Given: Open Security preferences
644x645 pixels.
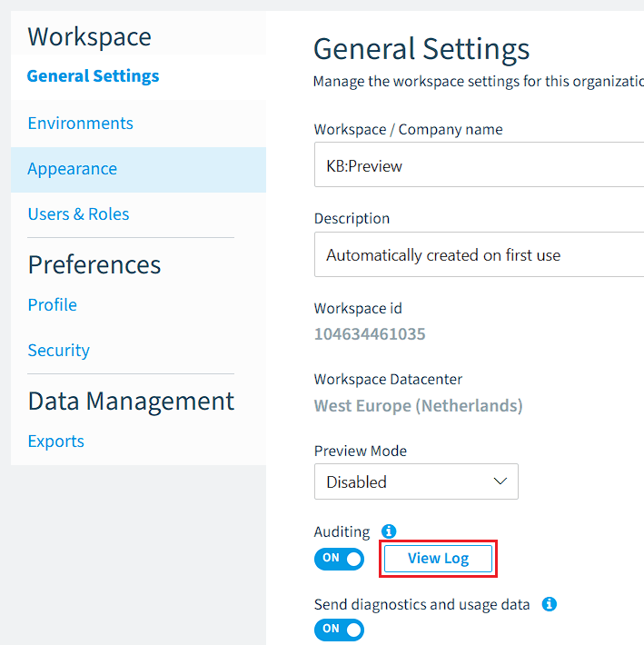Looking at the screenshot, I should pos(59,351).
